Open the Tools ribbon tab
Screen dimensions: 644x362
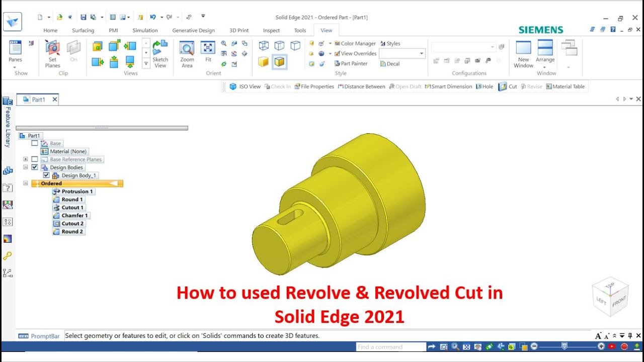300,30
